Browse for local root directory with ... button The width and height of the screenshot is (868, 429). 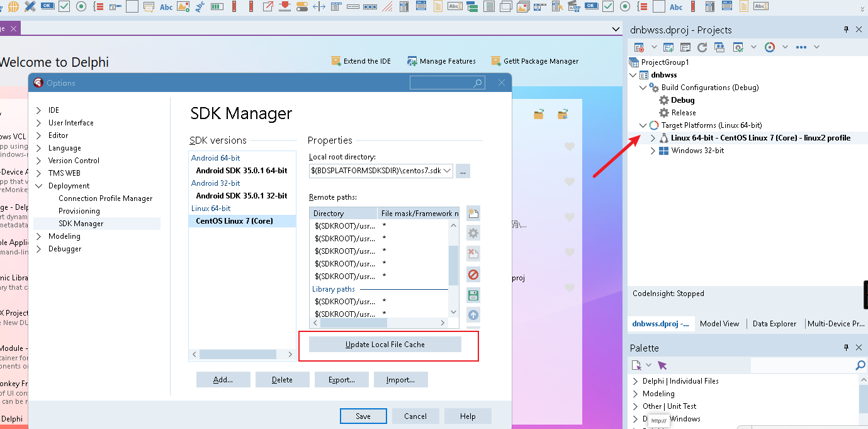pos(463,171)
